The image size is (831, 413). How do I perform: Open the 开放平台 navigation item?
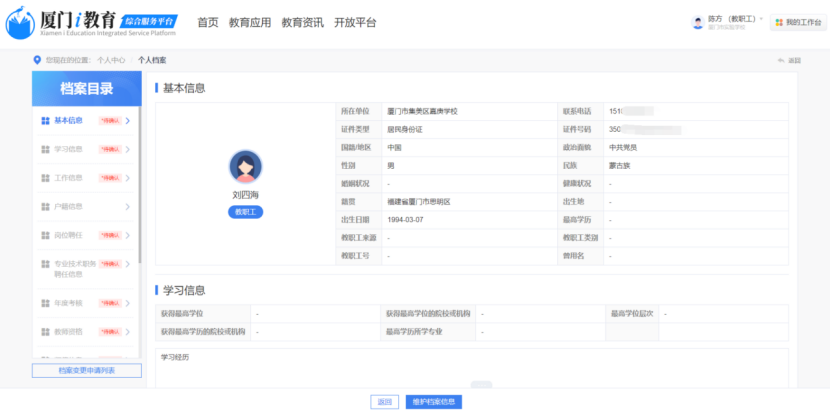tap(355, 22)
